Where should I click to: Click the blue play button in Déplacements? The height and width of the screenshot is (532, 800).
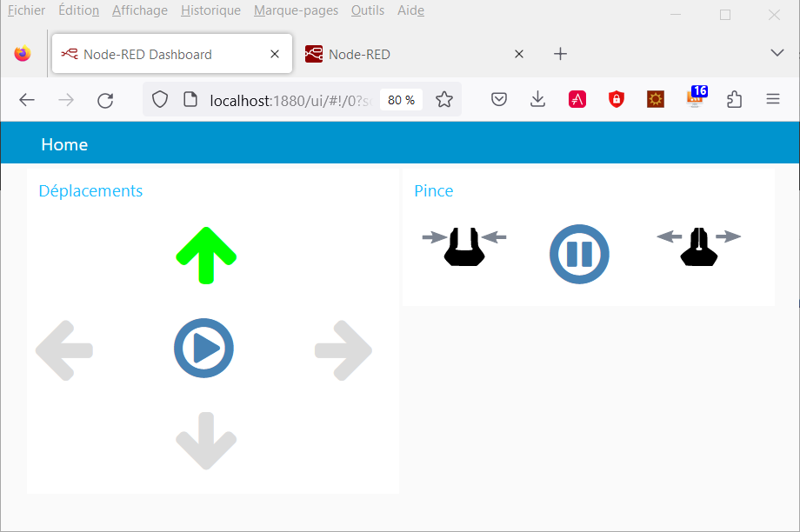pos(204,349)
